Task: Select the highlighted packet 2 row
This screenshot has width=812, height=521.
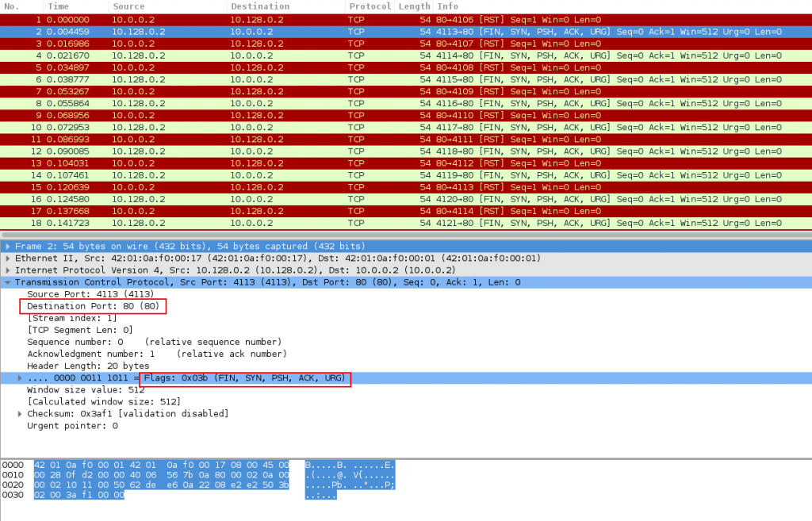Action: click(x=238, y=32)
